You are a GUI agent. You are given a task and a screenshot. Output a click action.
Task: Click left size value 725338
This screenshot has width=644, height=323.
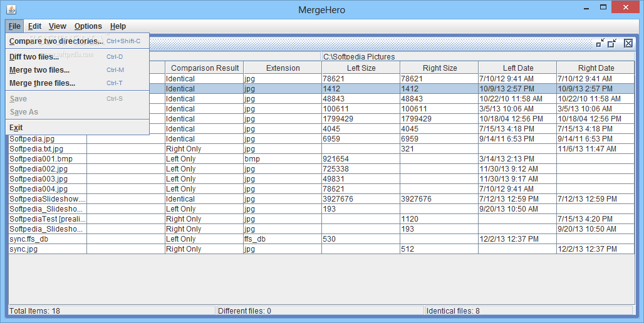pos(336,169)
